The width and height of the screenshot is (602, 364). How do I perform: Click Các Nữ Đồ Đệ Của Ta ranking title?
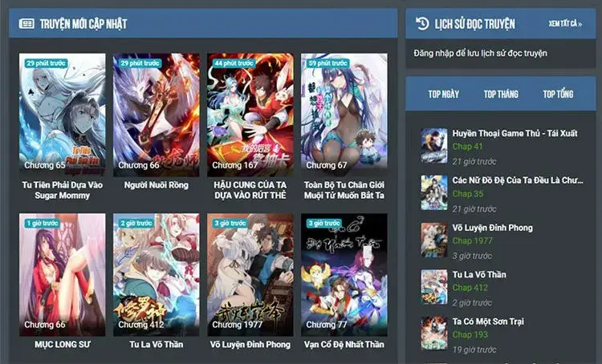(x=518, y=180)
